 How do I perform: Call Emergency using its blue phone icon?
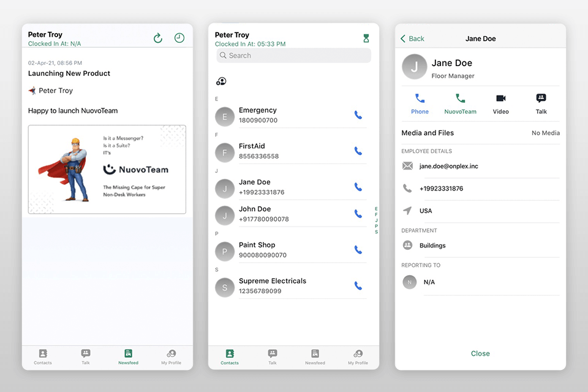tap(358, 115)
